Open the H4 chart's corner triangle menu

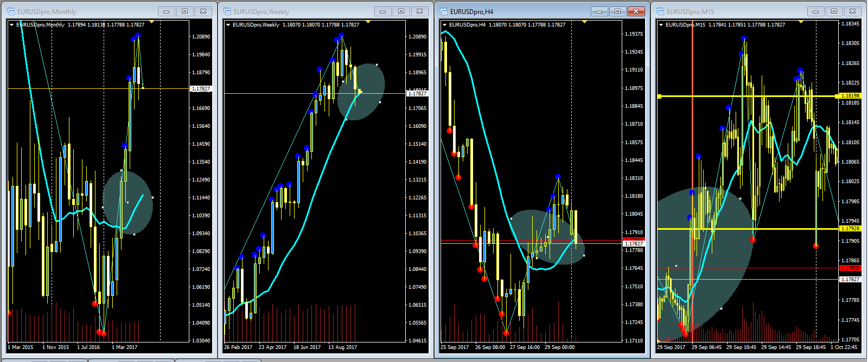click(444, 24)
